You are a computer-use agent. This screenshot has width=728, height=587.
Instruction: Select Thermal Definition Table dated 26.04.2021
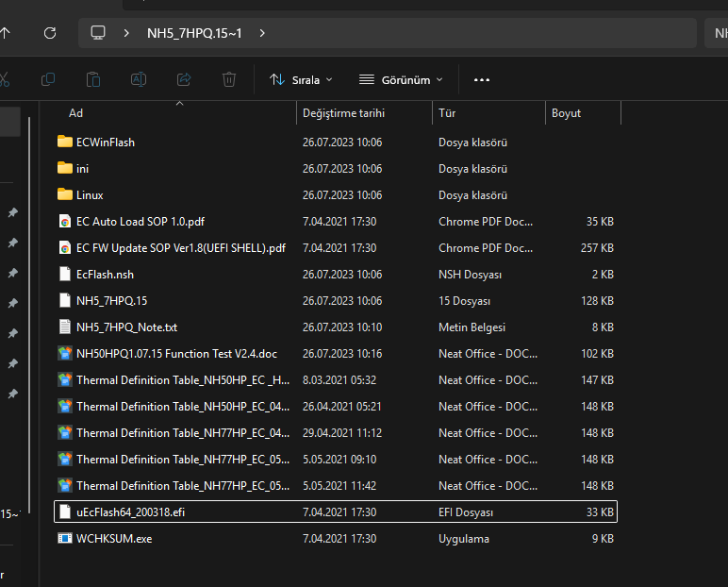(x=183, y=407)
